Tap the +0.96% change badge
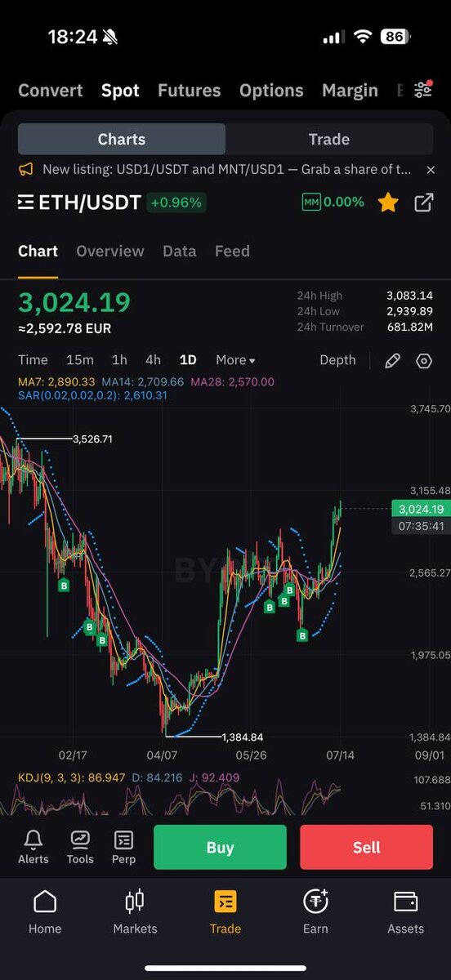Screen dimensions: 451x980 (176, 203)
